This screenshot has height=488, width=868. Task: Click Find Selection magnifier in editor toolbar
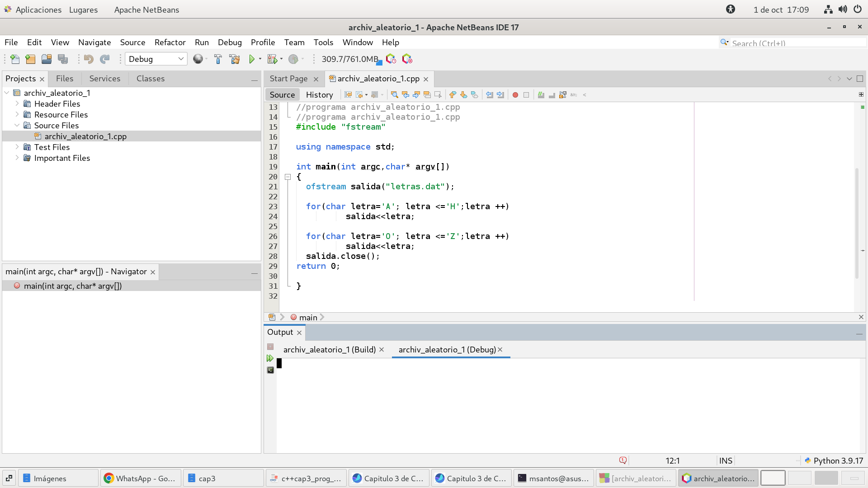click(x=394, y=95)
